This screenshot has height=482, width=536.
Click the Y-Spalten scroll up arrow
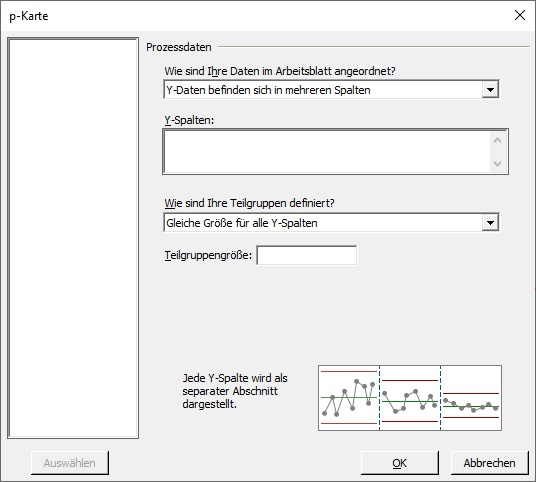[497, 140]
